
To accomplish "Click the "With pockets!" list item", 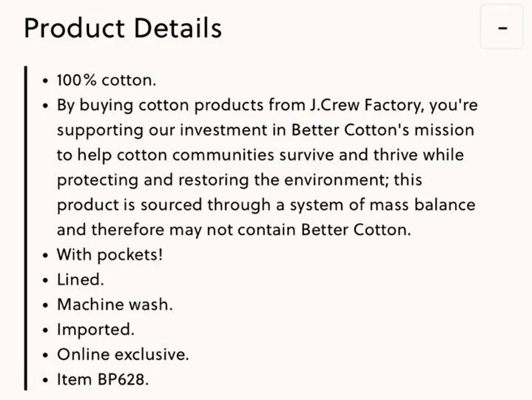I will [110, 255].
